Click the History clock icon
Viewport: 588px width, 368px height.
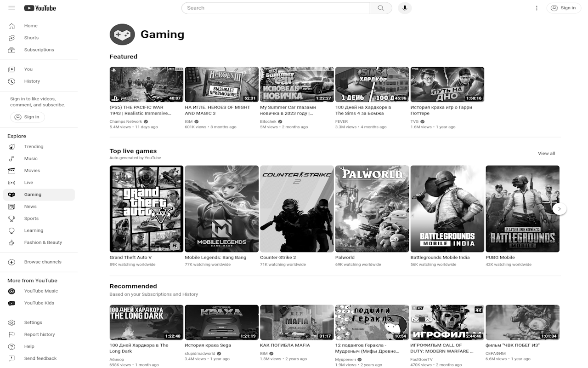tap(12, 81)
